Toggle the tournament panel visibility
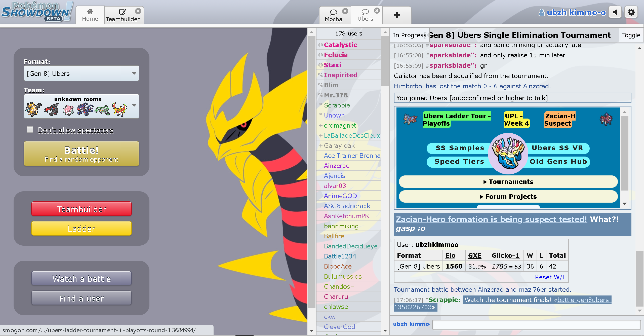Image resolution: width=644 pixels, height=336 pixels. tap(631, 35)
